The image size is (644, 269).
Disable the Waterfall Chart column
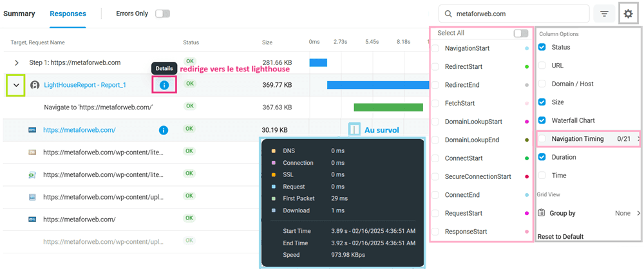[542, 120]
